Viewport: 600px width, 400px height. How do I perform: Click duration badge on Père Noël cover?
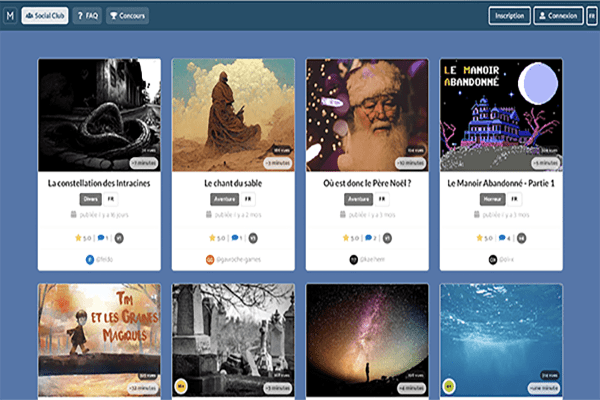coord(410,163)
